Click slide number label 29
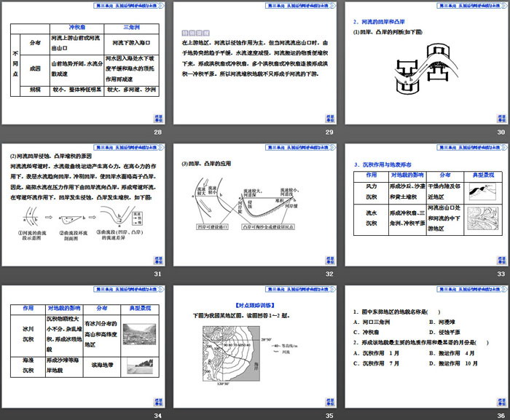This screenshot has width=510, height=420. [329, 132]
